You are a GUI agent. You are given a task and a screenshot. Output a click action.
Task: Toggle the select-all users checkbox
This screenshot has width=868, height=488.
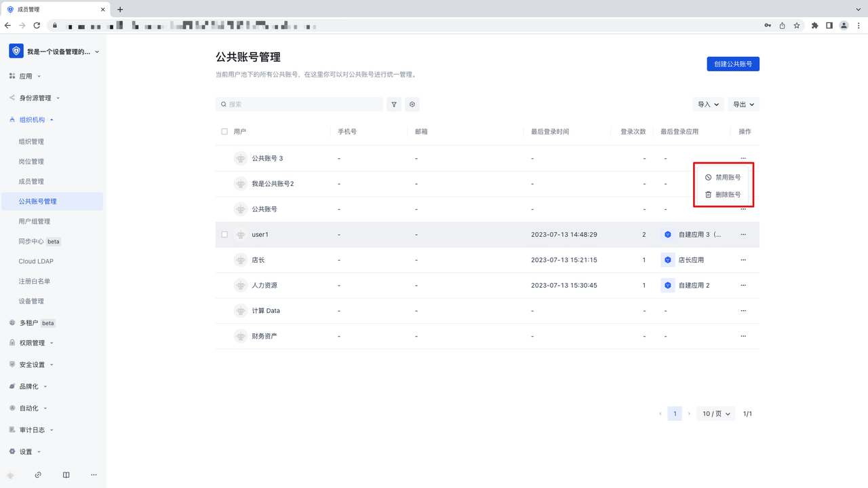[x=224, y=132]
